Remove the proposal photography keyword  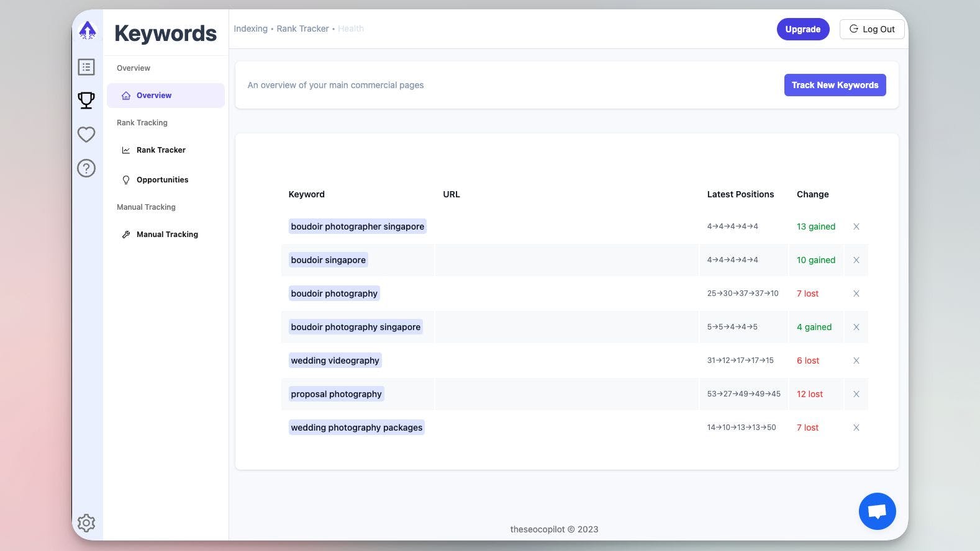[x=856, y=395]
